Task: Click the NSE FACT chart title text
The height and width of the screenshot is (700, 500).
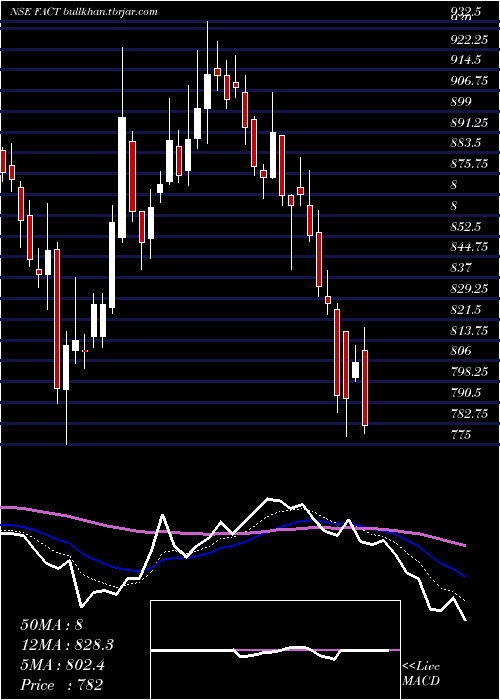Action: click(83, 12)
